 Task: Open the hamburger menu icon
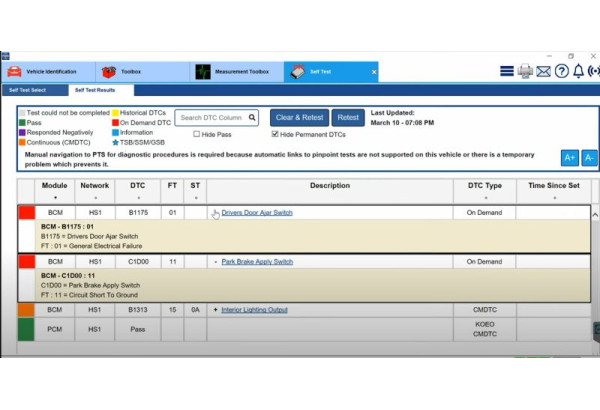tap(506, 72)
